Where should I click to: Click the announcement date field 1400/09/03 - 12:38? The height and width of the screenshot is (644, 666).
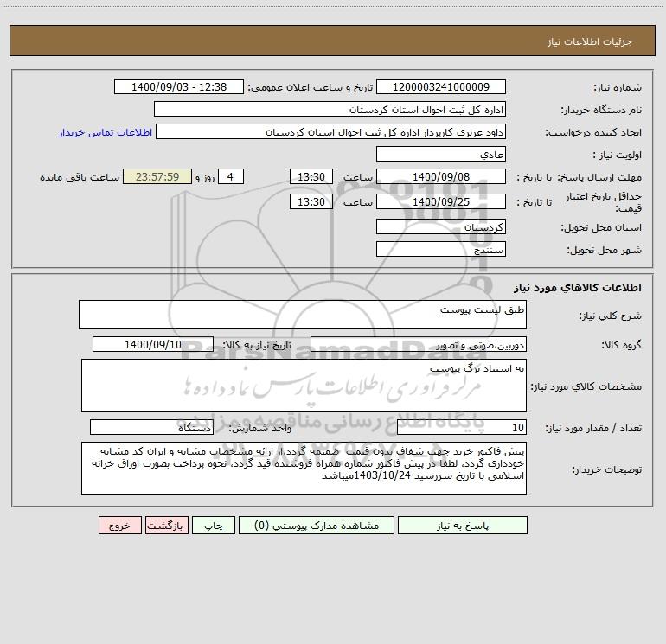[179, 86]
